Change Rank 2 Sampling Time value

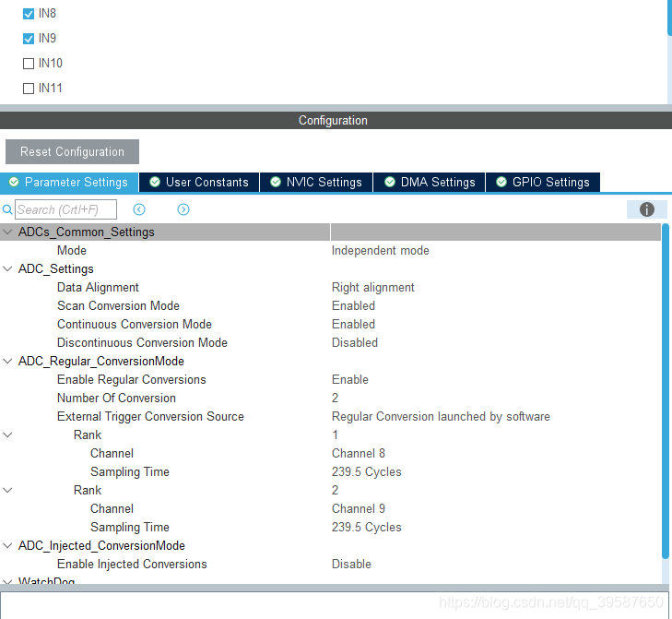tap(367, 527)
